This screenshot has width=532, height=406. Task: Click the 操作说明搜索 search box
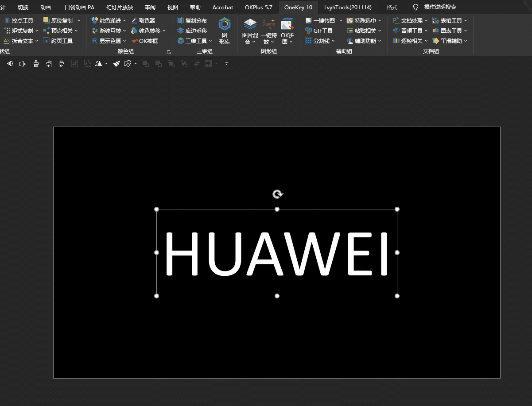tap(440, 7)
